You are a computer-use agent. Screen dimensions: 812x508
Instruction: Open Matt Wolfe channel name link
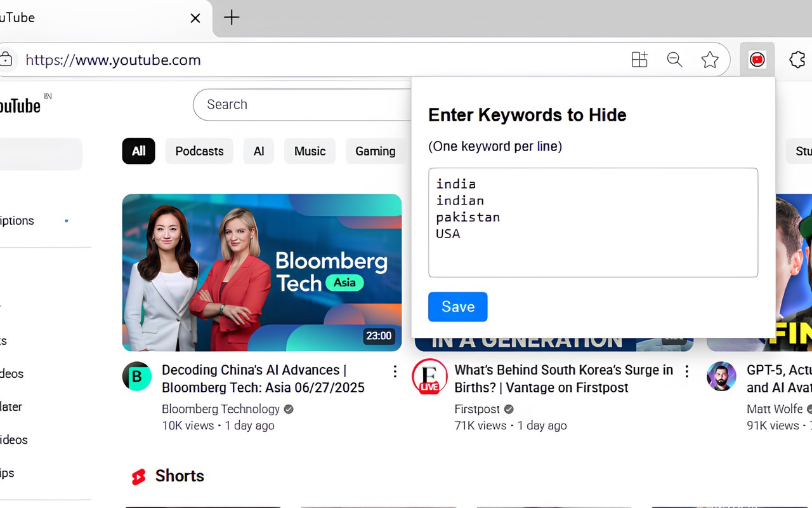tap(775, 409)
